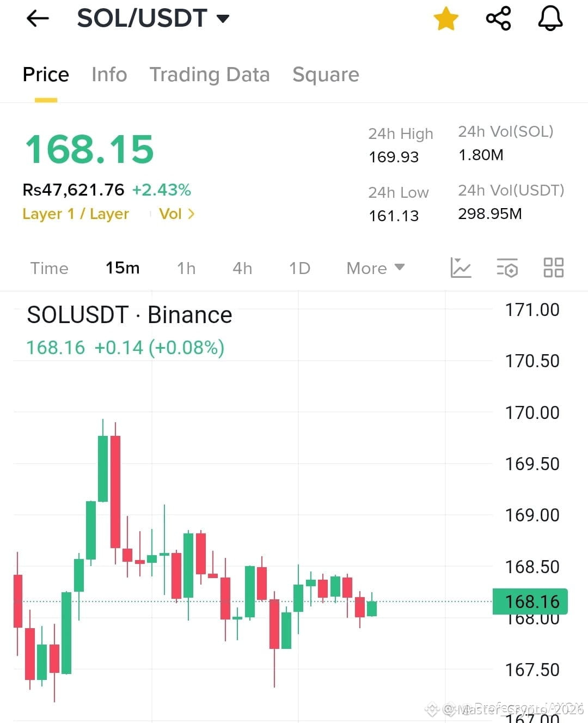Switch to the Square tab
The width and height of the screenshot is (588, 723).
tap(326, 75)
